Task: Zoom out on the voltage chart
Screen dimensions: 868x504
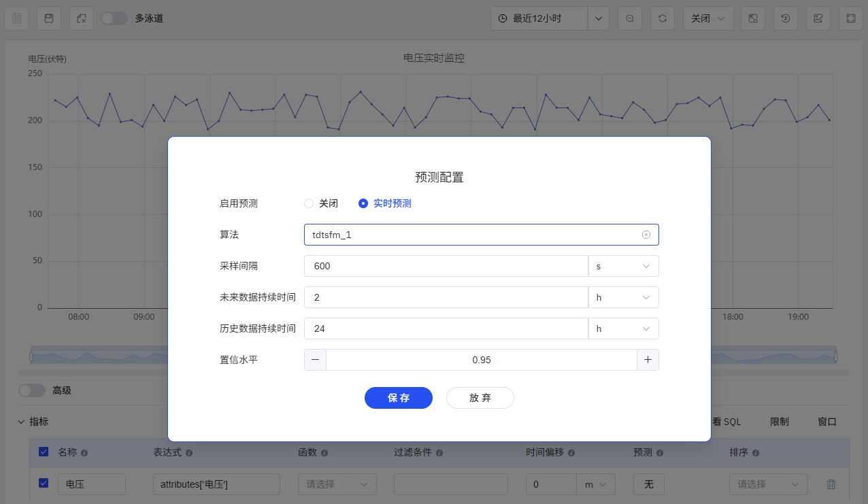Action: 629,18
